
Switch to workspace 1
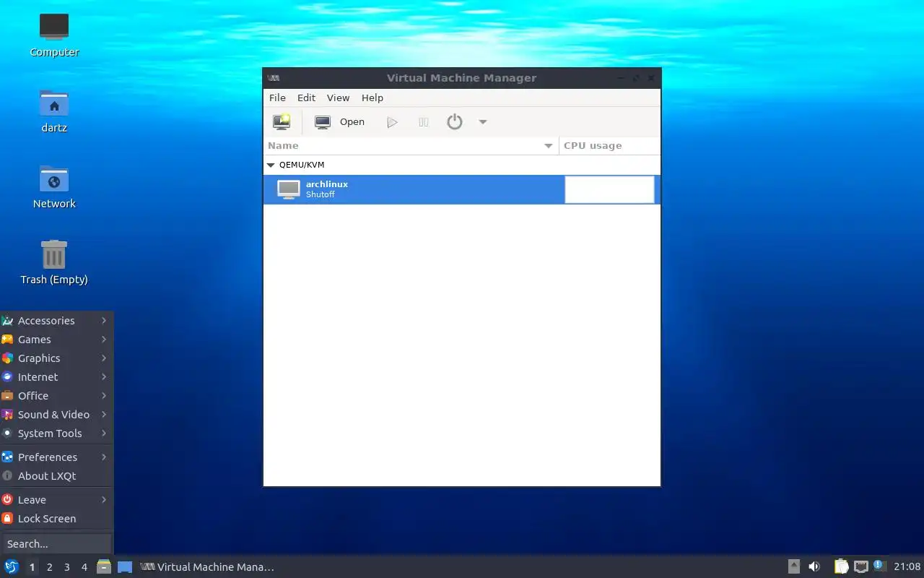click(32, 567)
